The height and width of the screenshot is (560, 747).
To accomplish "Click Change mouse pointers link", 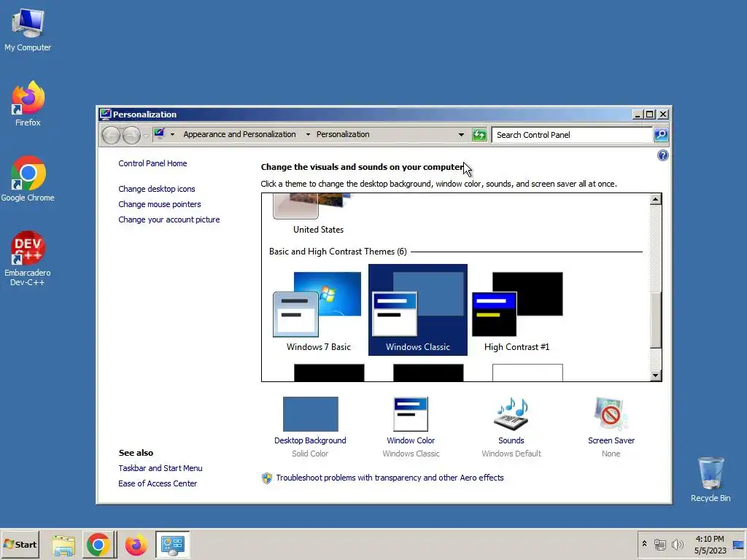I will [160, 204].
